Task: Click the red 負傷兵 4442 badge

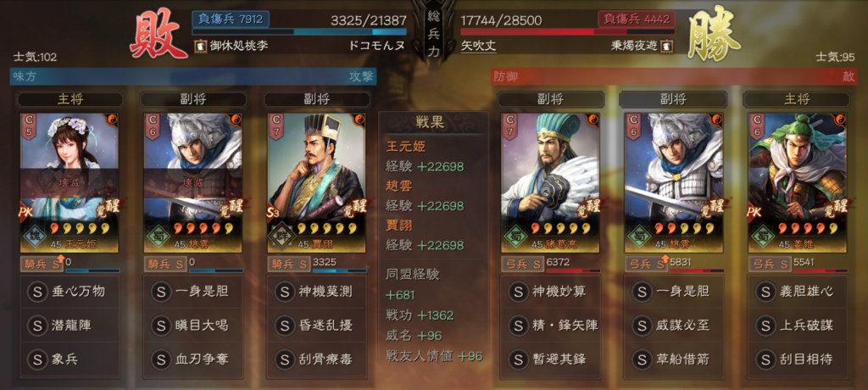Action: pyautogui.click(x=637, y=19)
